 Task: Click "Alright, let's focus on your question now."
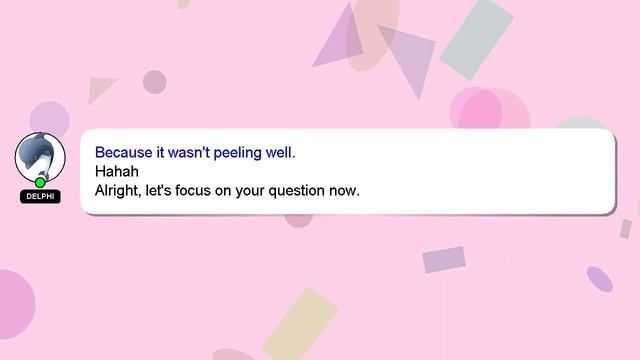227,191
